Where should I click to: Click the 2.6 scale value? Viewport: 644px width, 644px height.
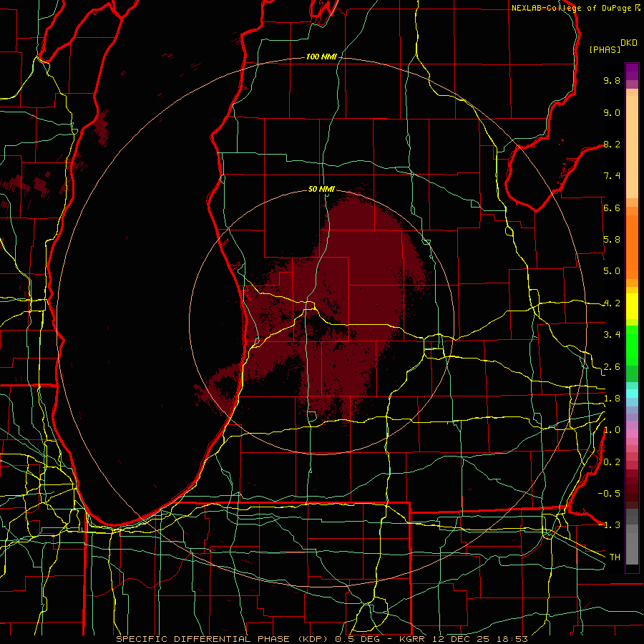pos(612,366)
